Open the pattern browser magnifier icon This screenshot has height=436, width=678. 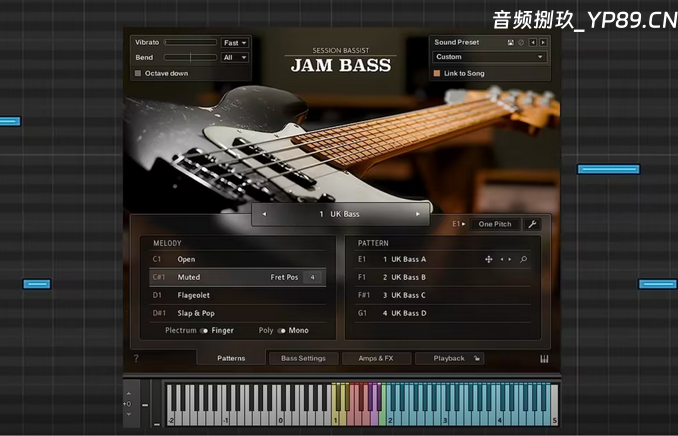(523, 259)
